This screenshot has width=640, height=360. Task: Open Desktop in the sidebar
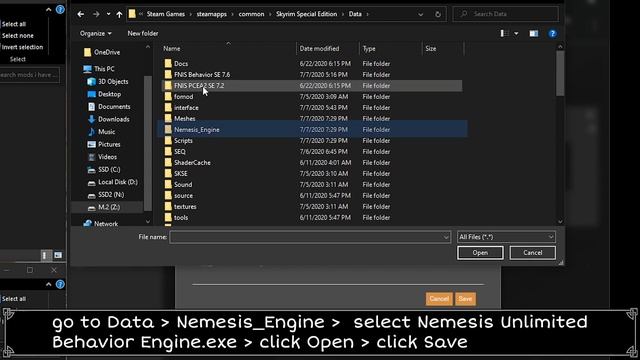click(104, 94)
